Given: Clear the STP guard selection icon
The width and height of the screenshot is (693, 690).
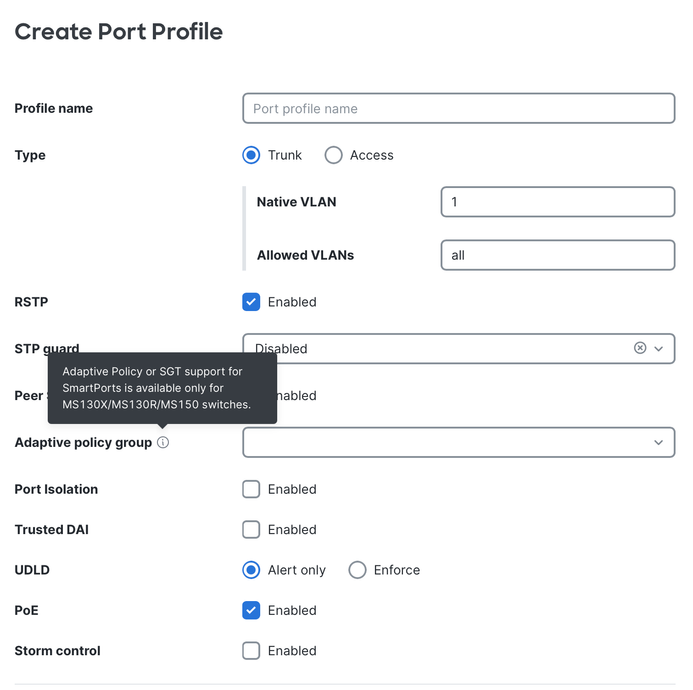Looking at the screenshot, I should click(640, 348).
